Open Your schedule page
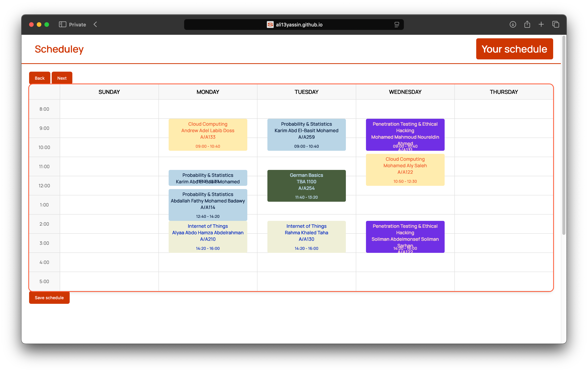 [x=514, y=49]
